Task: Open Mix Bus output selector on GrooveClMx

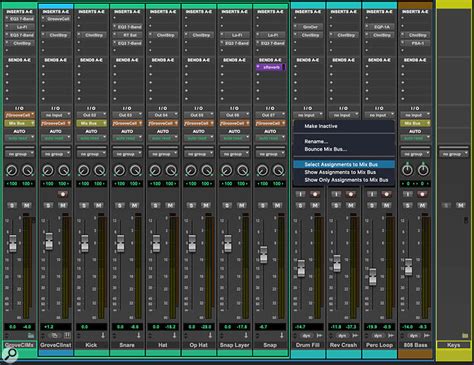Action: 20,123
